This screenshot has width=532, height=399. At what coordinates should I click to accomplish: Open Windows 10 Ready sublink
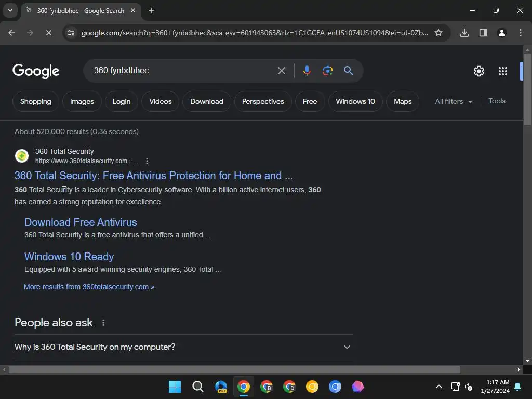[x=69, y=257]
